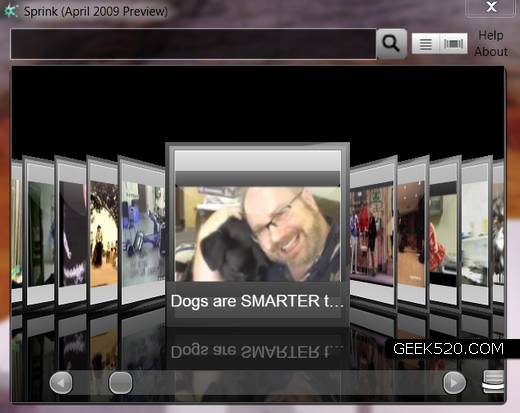Open the Help link
520x413 pixels.
[x=491, y=35]
